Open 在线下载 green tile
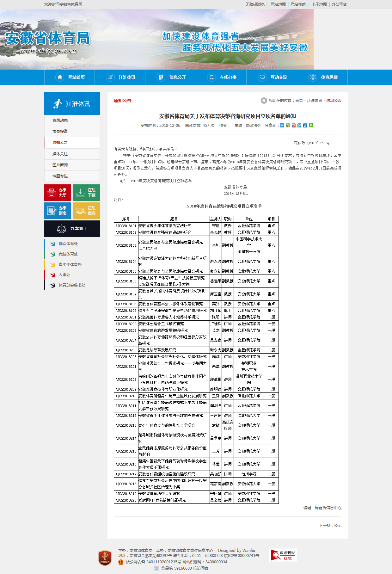The height and width of the screenshot is (574, 392). click(87, 193)
